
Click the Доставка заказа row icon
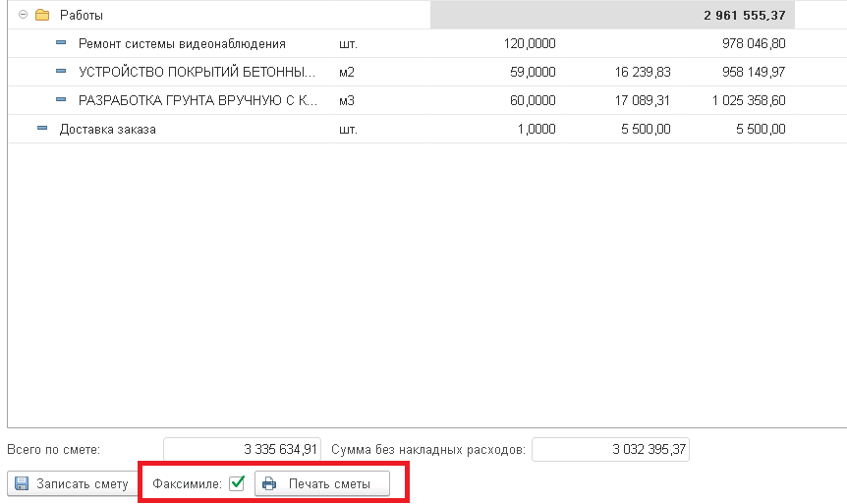click(42, 129)
